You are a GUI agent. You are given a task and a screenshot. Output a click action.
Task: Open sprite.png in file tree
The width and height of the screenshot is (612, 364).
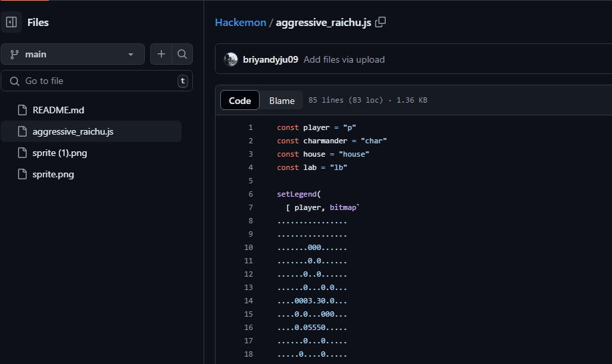[x=53, y=175]
